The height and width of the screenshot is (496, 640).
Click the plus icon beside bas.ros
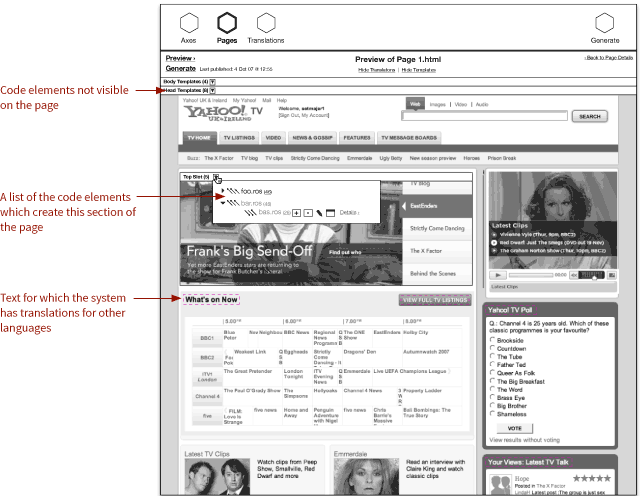pyautogui.click(x=297, y=213)
